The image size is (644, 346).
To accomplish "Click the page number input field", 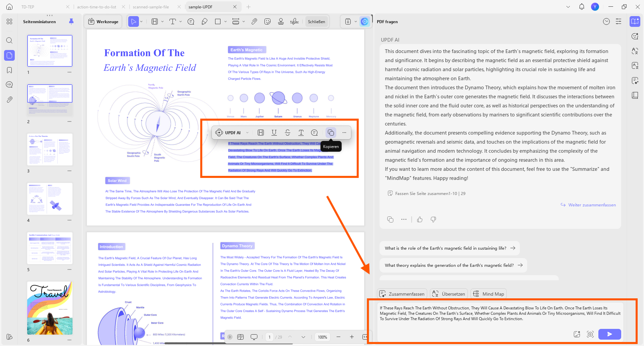I will [x=269, y=337].
